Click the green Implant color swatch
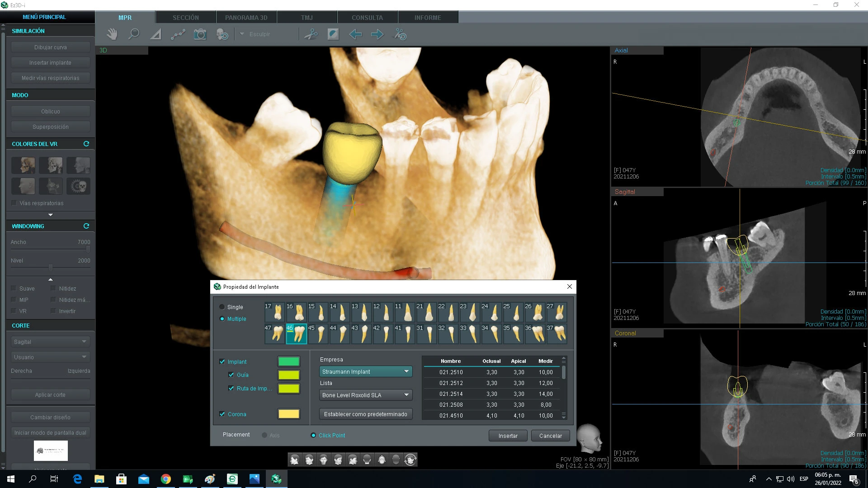This screenshot has height=488, width=868. [288, 361]
